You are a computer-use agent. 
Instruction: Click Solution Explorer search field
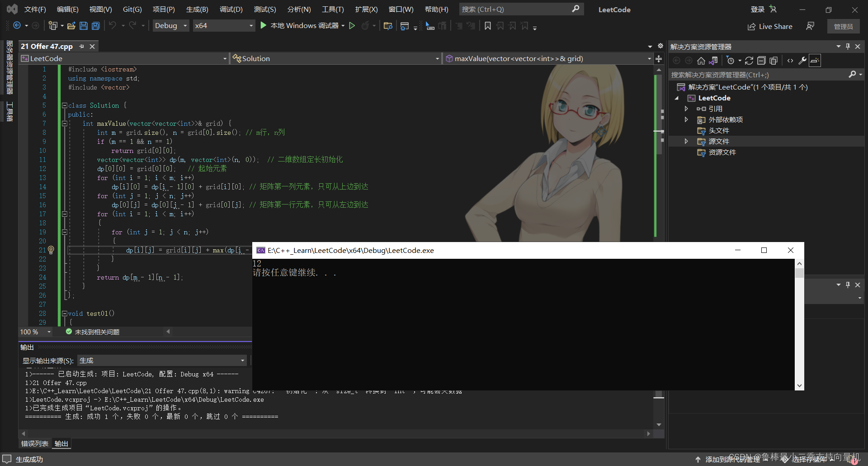coord(759,75)
